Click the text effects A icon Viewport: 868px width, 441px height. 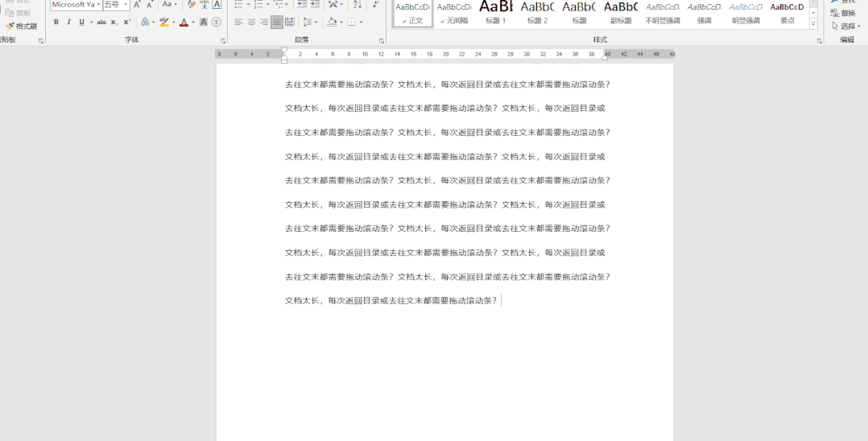click(144, 23)
